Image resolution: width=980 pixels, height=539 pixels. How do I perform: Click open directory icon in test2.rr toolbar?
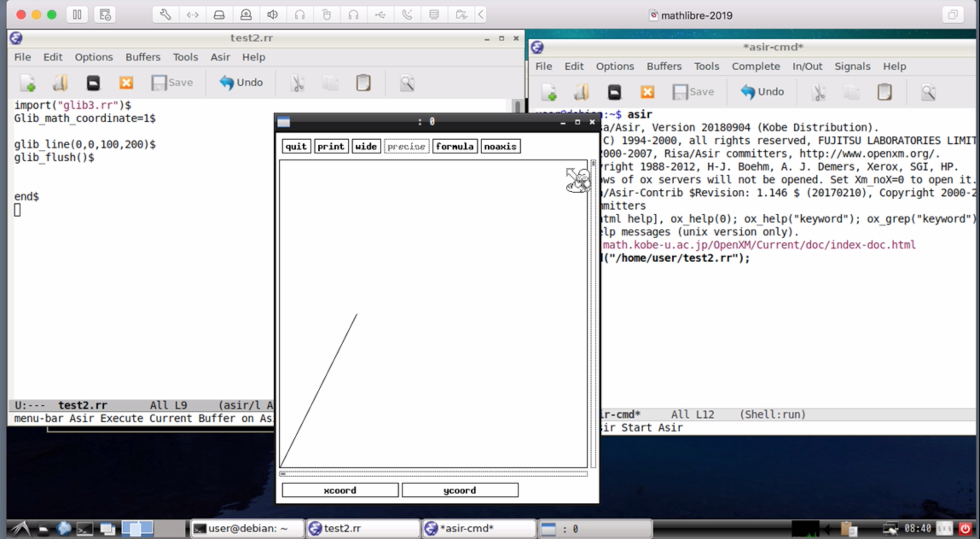tap(93, 83)
